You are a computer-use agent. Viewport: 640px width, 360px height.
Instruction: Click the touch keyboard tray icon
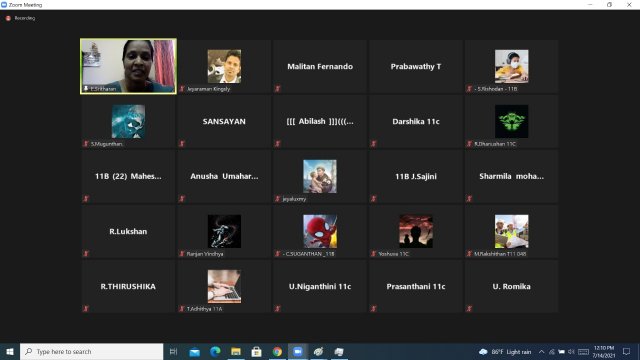click(584, 352)
